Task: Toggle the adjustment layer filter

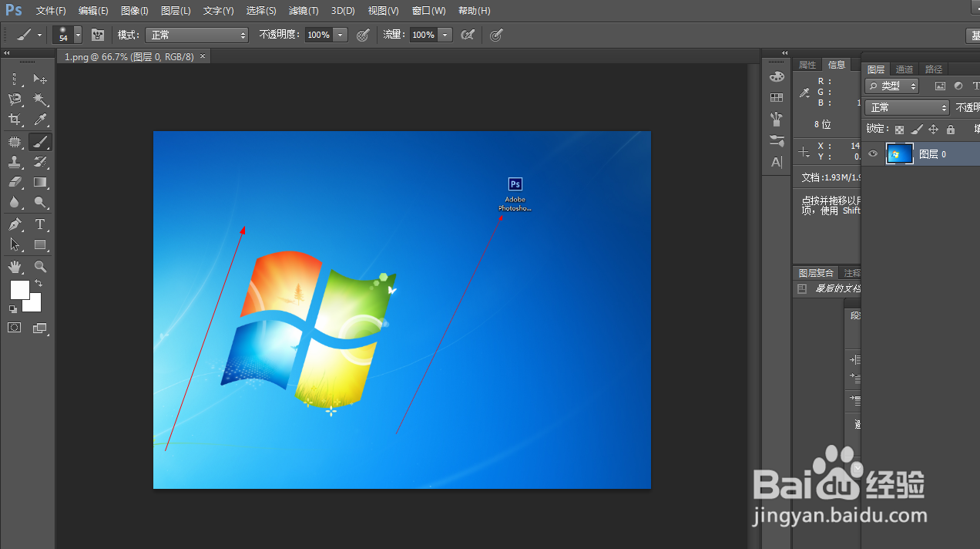Action: (x=958, y=86)
